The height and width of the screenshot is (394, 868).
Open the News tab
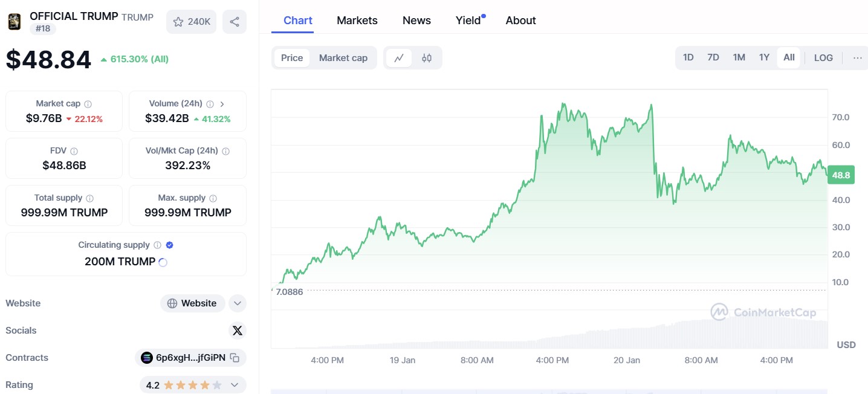416,21
